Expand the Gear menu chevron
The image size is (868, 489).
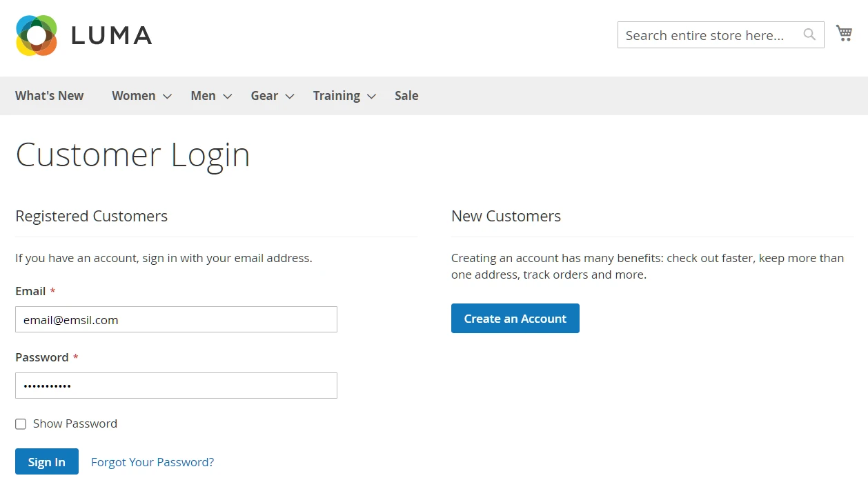tap(290, 97)
